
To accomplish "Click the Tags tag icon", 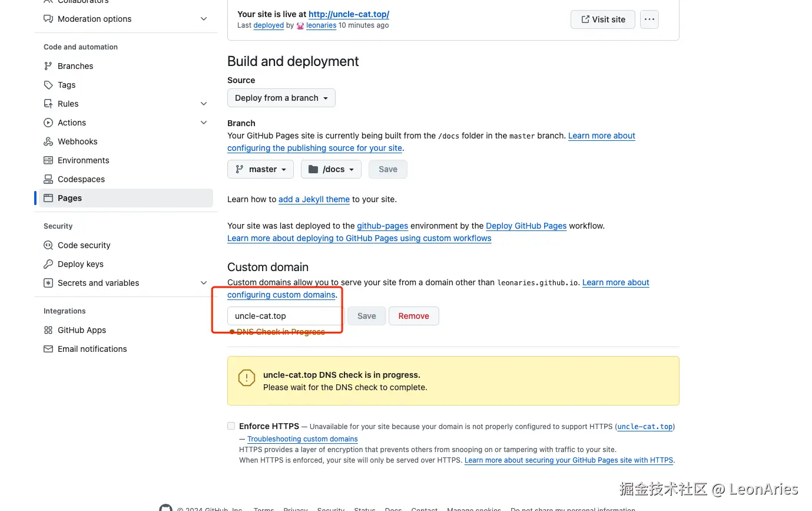I will pyautogui.click(x=48, y=85).
